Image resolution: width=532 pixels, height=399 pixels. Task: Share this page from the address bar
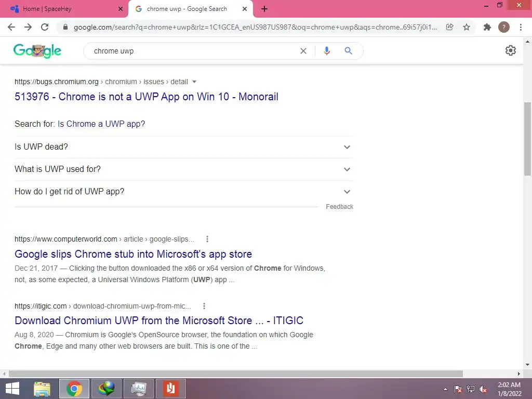click(449, 27)
